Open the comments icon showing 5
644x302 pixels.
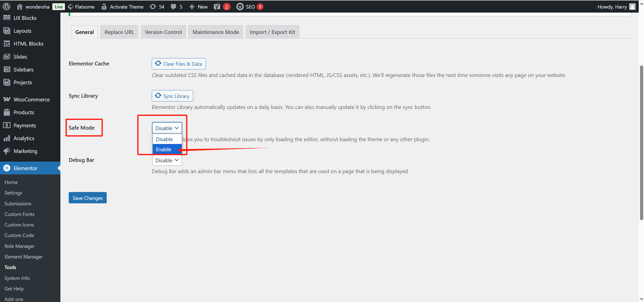pyautogui.click(x=174, y=7)
